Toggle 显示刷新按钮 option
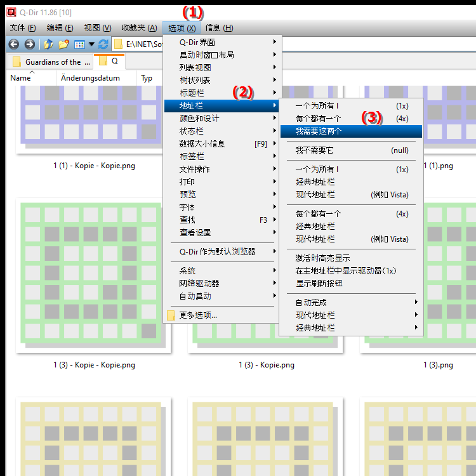This screenshot has width=476, height=476. pyautogui.click(x=351, y=284)
